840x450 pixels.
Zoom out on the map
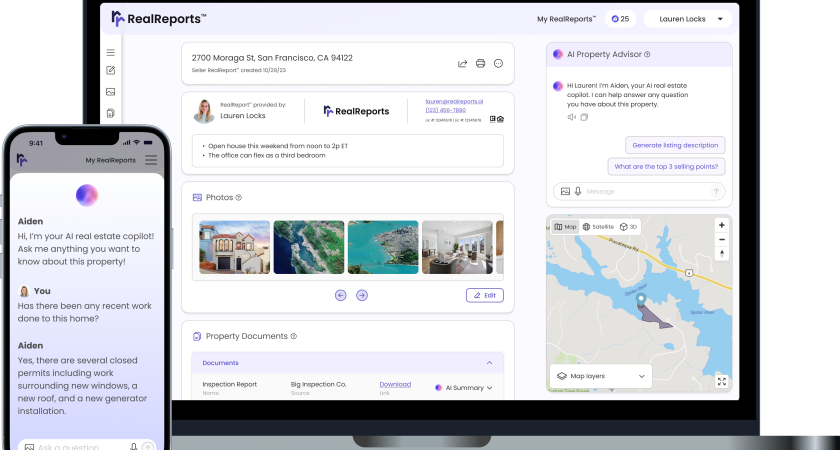722,239
